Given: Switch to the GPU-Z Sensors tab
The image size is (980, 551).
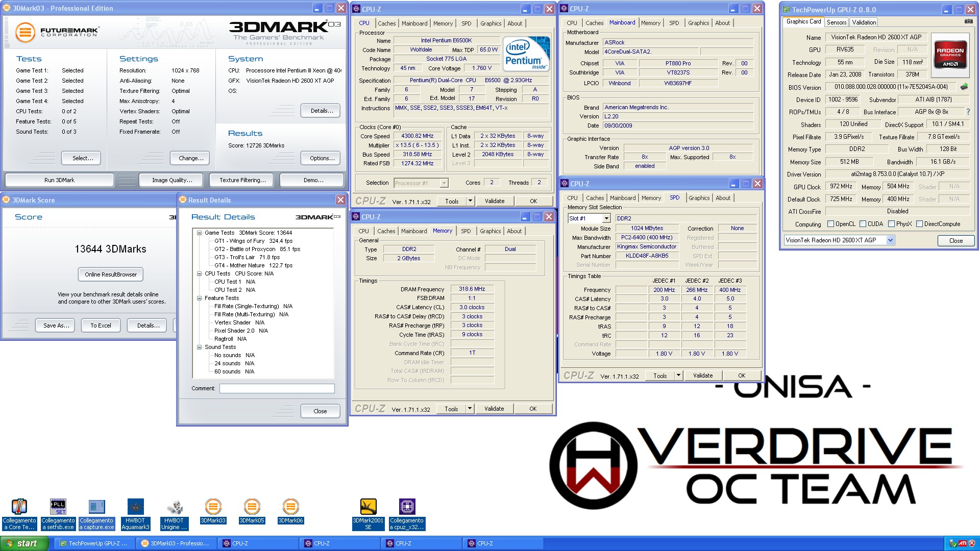Looking at the screenshot, I should [x=837, y=22].
